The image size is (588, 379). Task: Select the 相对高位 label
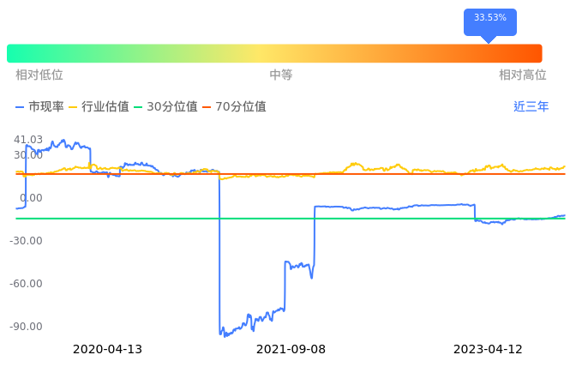click(x=523, y=75)
